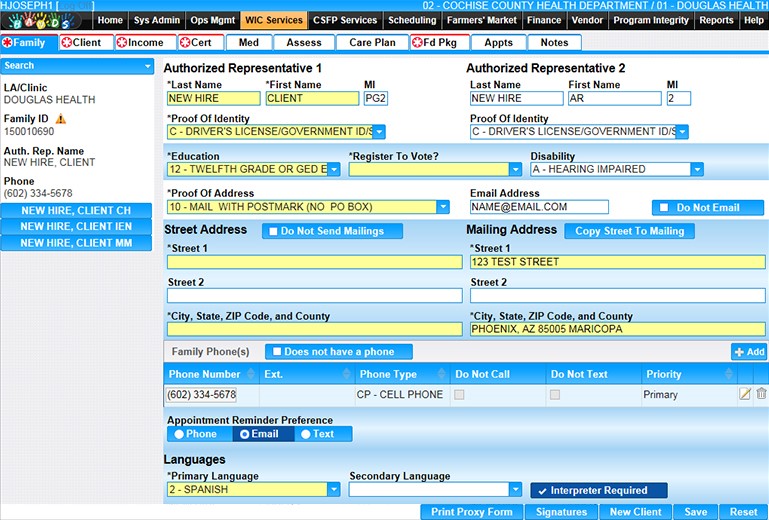
Task: Click Copy Street To Mailing button
Action: [630, 231]
